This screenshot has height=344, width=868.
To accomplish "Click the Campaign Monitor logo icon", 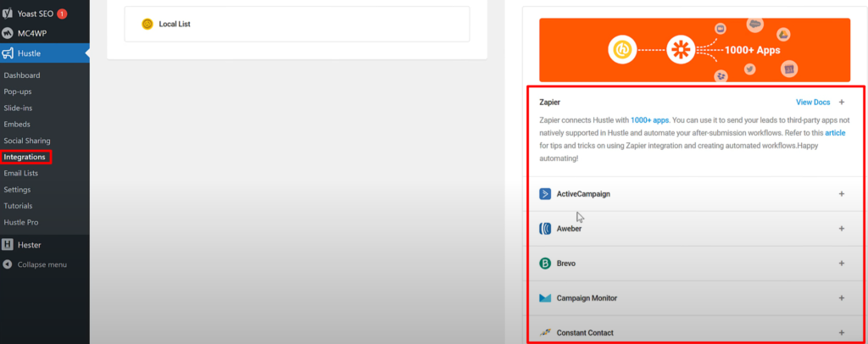I will click(x=545, y=298).
